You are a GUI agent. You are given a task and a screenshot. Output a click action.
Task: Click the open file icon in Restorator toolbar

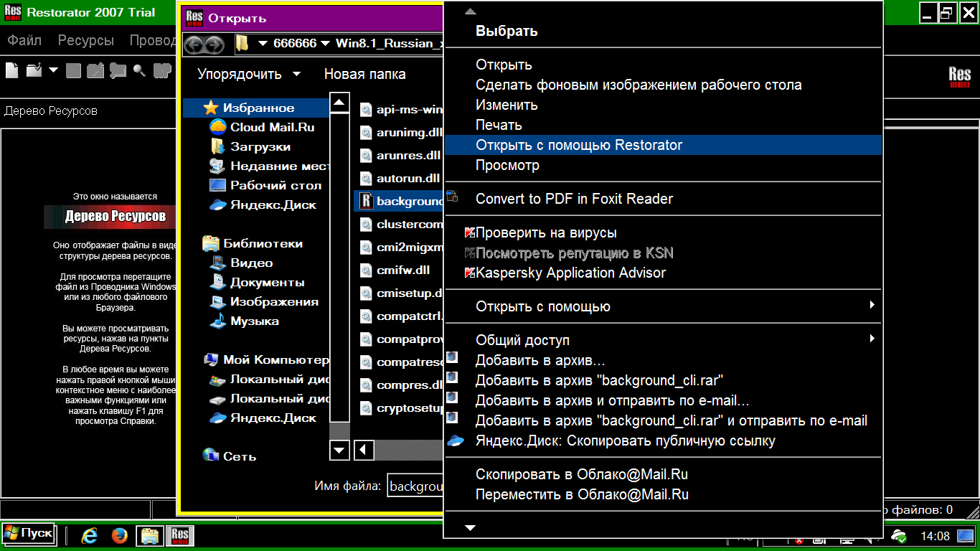[34, 70]
